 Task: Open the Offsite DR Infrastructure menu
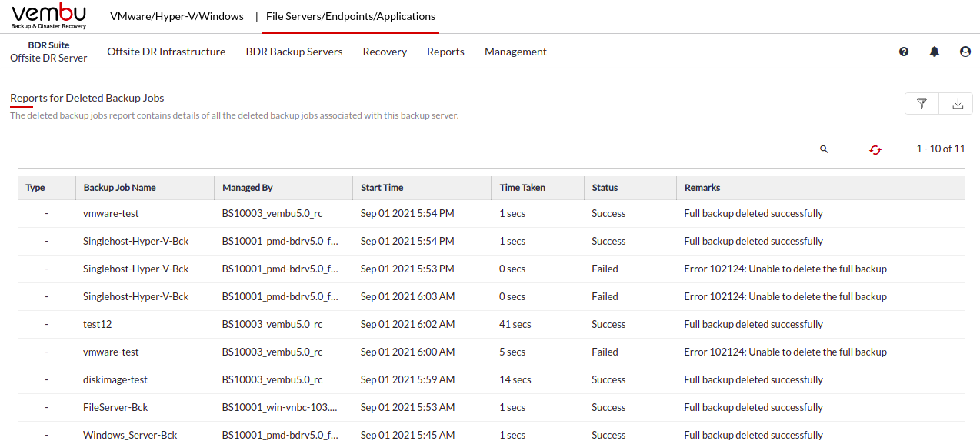[x=166, y=52]
